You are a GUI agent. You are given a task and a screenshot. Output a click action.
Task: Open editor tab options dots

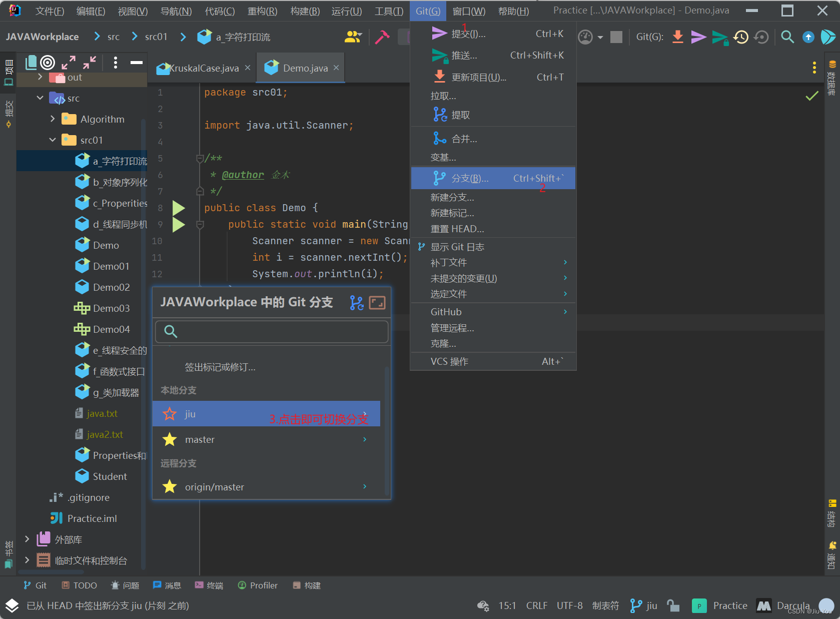[x=814, y=68]
